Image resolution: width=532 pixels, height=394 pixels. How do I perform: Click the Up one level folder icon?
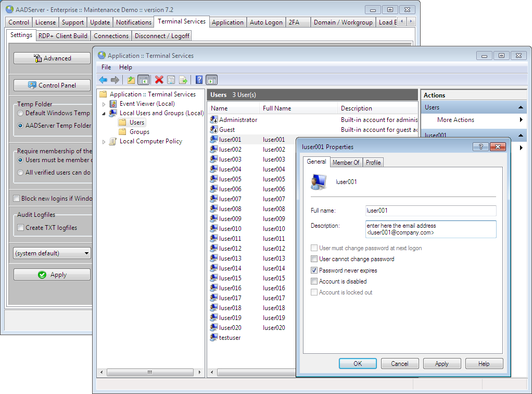point(131,80)
